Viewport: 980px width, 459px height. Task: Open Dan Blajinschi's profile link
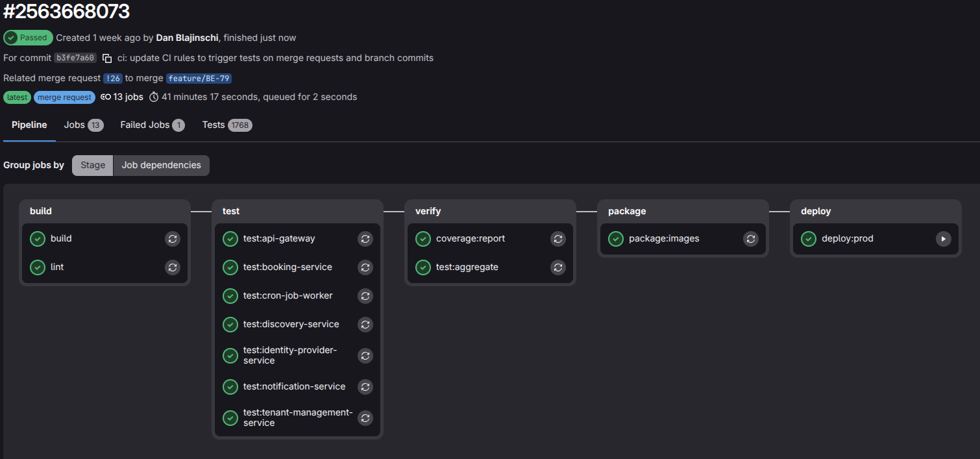click(x=187, y=38)
